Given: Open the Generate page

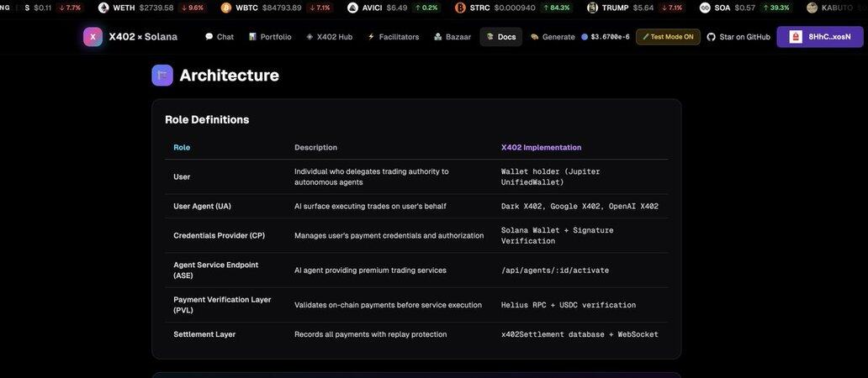Looking at the screenshot, I should pyautogui.click(x=553, y=37).
